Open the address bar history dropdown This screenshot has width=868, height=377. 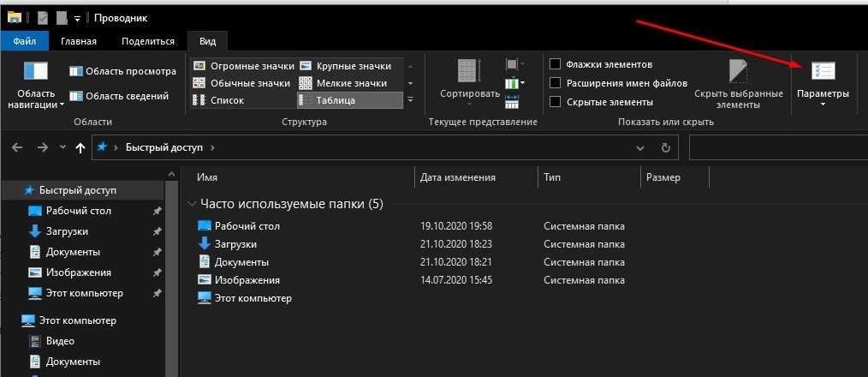(x=639, y=147)
